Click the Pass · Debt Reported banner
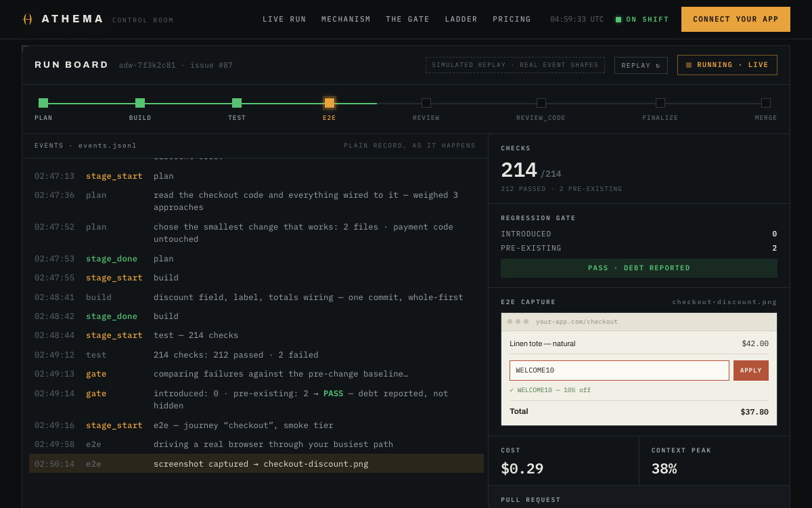Viewport: 812px width, 508px height. (x=639, y=268)
